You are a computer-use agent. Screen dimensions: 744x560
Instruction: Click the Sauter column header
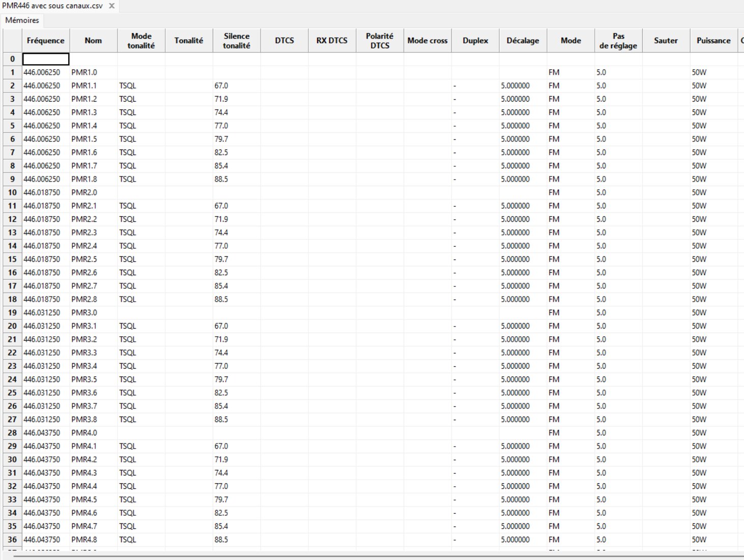pos(666,41)
